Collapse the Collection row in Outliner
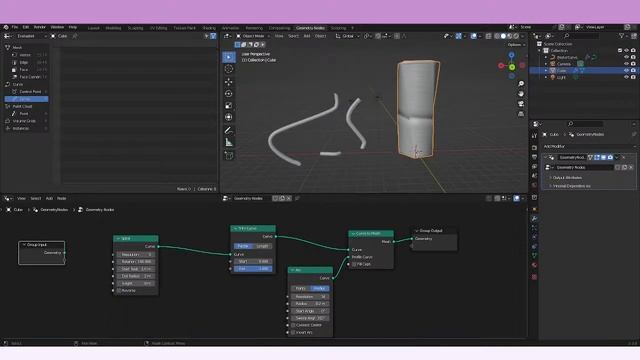 pos(540,51)
